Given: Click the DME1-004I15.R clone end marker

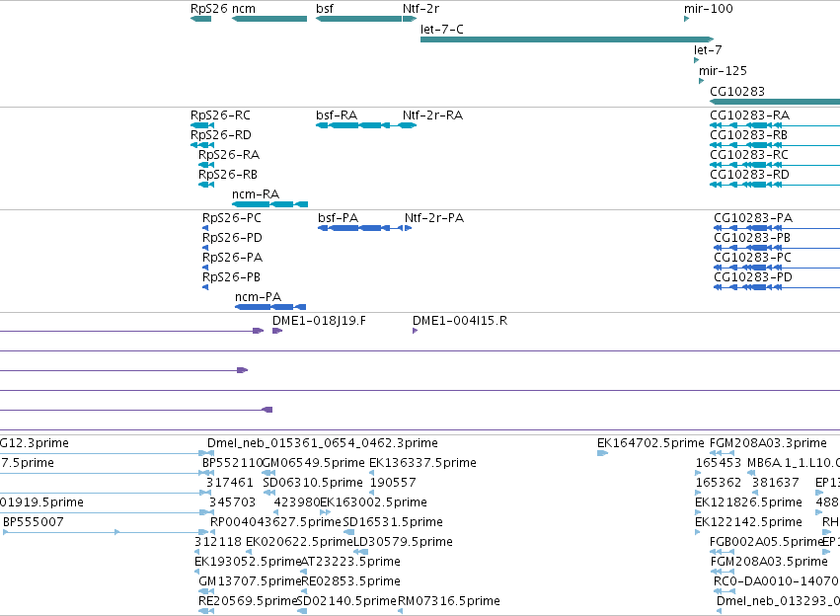Looking at the screenshot, I should (415, 331).
